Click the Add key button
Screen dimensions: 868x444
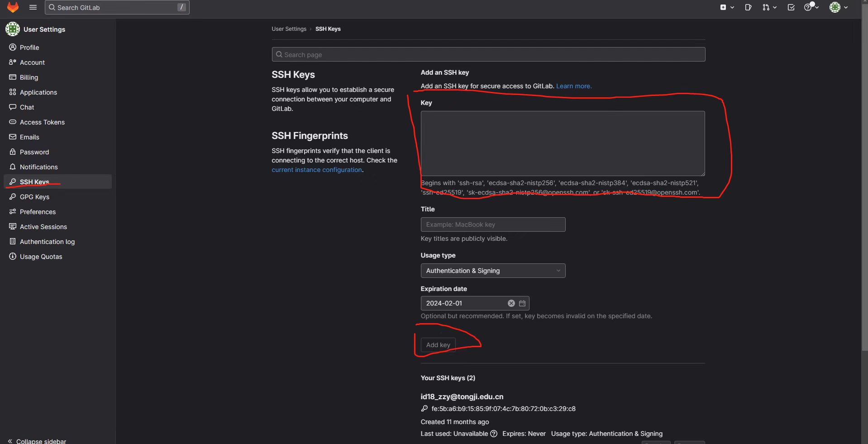pos(438,345)
